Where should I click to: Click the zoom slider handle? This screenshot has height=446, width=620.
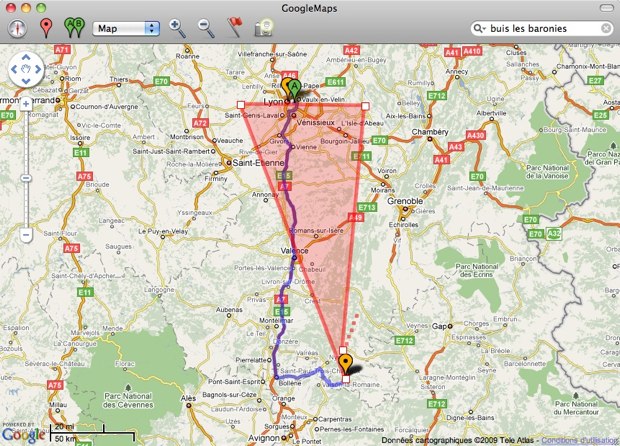[26, 178]
